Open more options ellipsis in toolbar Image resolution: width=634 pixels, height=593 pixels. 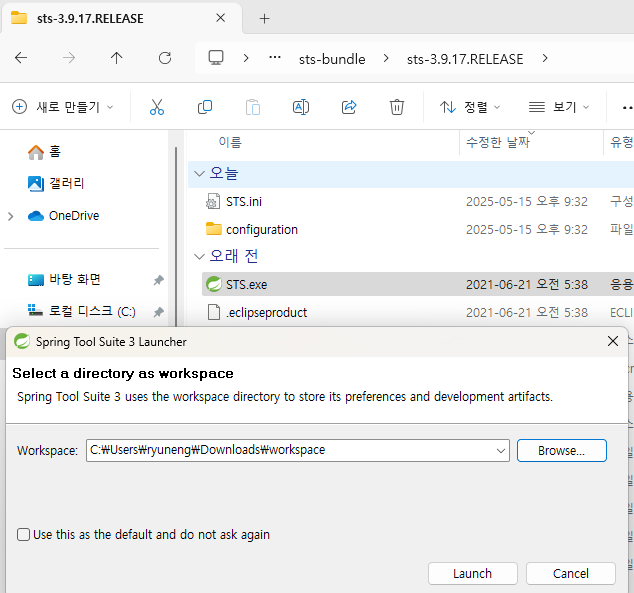[628, 108]
